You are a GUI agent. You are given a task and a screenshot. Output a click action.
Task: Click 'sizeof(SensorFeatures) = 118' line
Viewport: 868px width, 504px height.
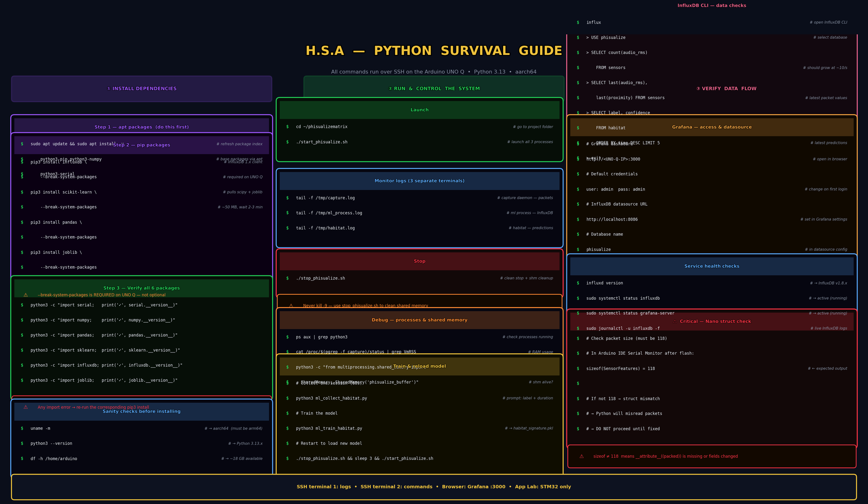[x=621, y=368]
